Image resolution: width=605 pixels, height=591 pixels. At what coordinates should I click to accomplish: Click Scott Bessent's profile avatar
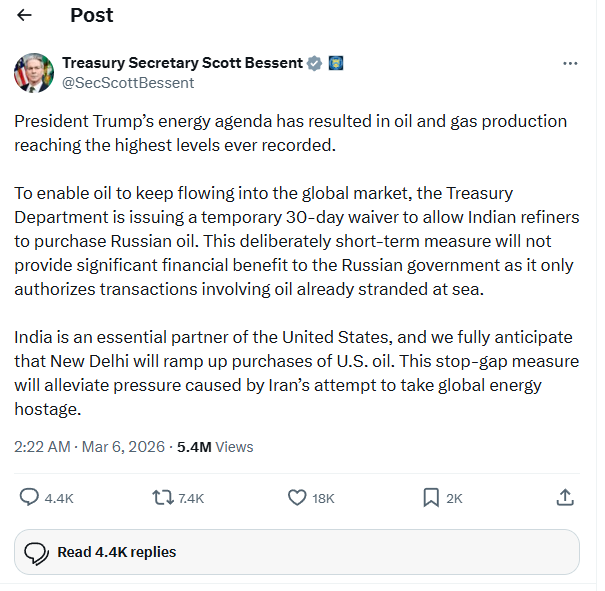tap(34, 73)
